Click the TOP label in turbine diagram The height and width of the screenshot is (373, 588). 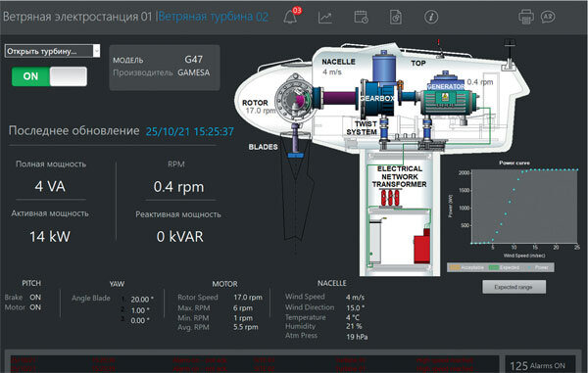point(418,64)
